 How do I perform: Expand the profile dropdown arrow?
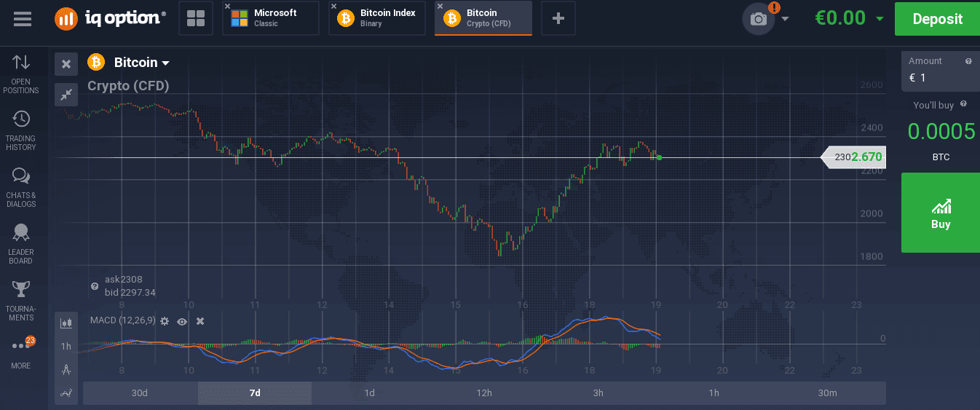click(x=785, y=19)
